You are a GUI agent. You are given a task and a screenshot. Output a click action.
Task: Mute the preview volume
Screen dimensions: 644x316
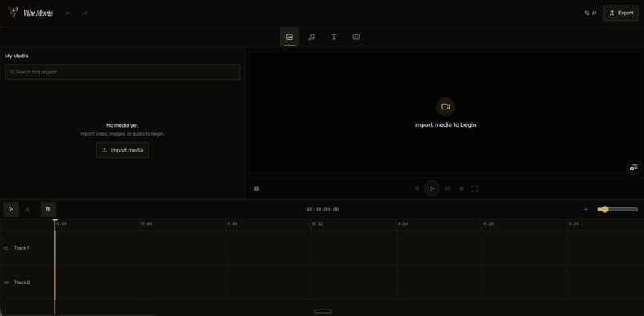coord(461,188)
